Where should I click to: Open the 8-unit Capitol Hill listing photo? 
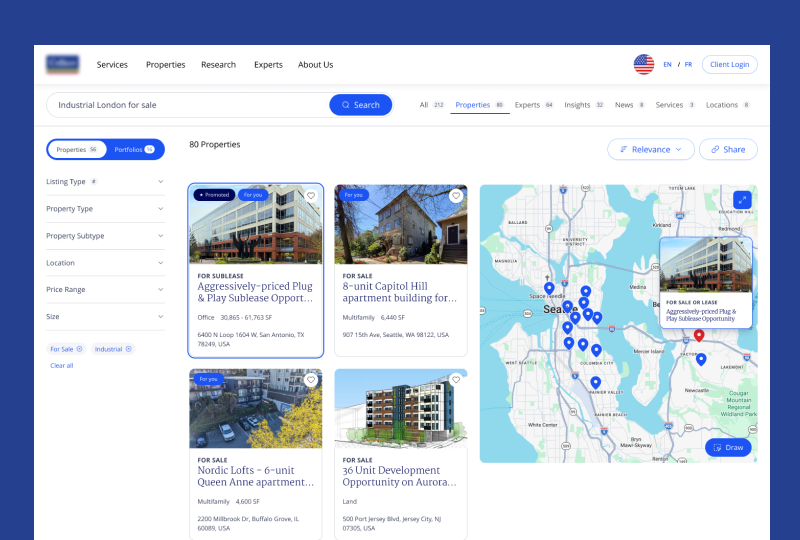[x=401, y=224]
